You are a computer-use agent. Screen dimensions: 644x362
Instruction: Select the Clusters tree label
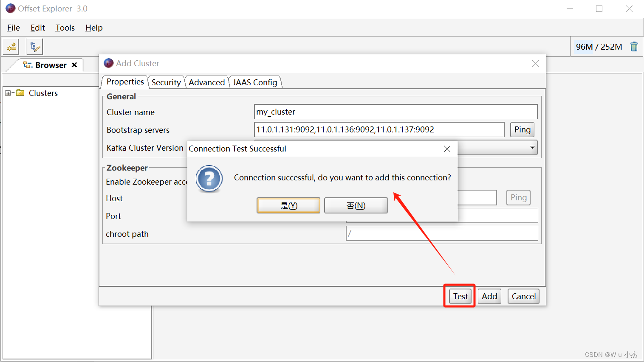43,93
